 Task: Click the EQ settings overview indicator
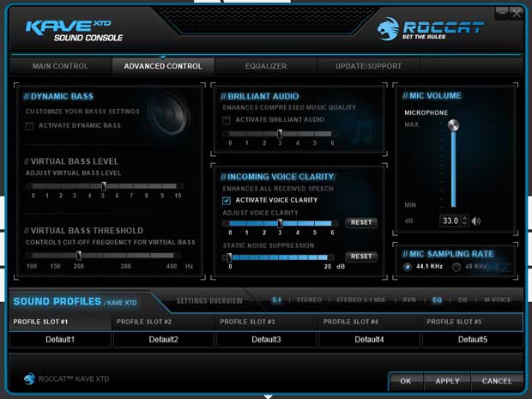[437, 300]
